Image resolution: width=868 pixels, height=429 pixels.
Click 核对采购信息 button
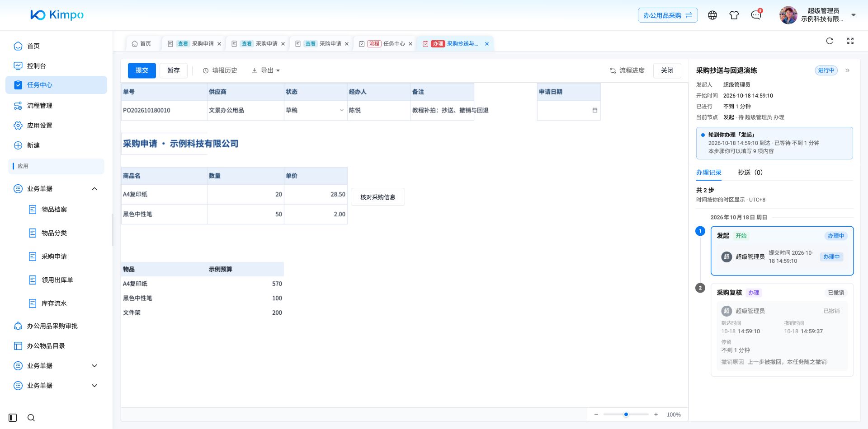coord(378,197)
